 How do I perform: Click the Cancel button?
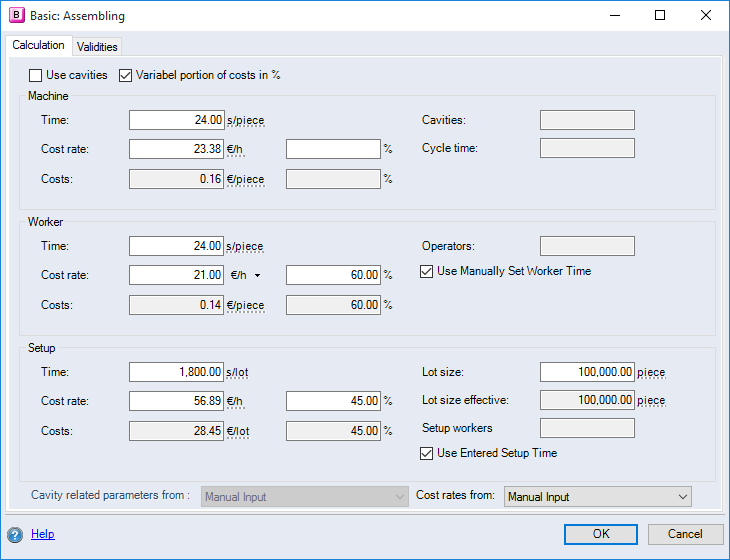(685, 534)
